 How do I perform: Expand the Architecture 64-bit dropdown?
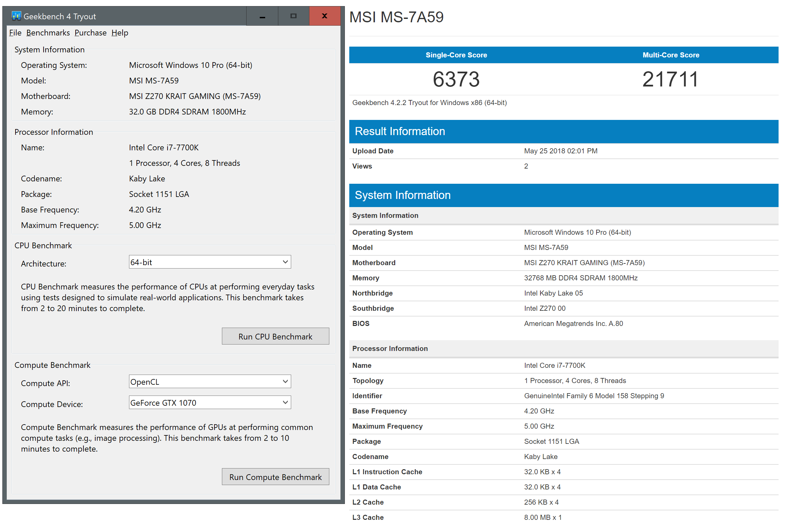(x=210, y=262)
